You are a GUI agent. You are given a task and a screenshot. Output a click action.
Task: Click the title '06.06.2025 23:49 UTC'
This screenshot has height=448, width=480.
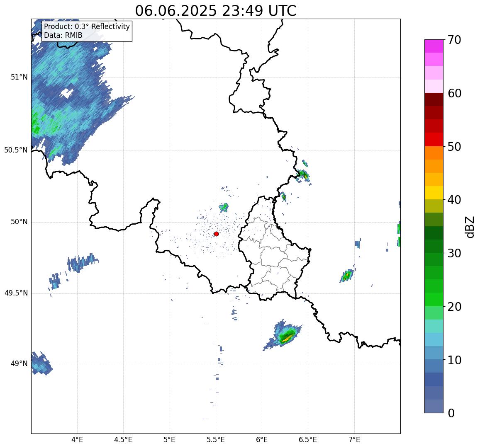click(216, 11)
